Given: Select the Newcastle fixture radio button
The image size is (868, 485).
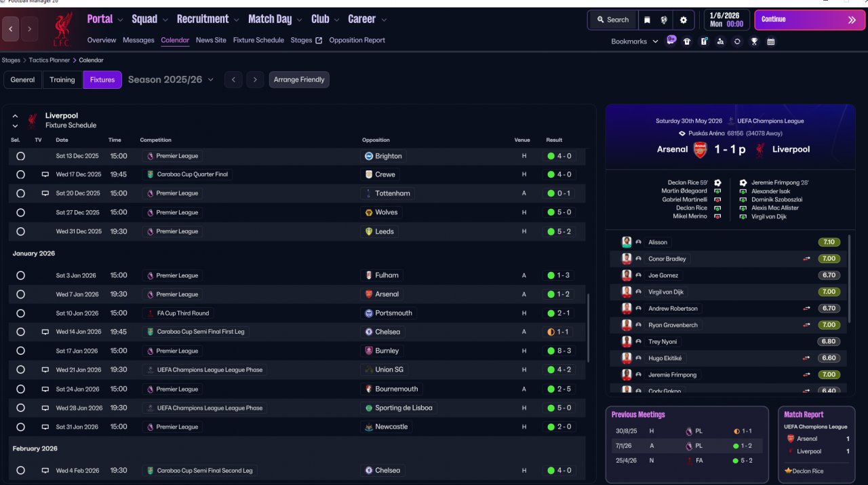Looking at the screenshot, I should tap(20, 427).
